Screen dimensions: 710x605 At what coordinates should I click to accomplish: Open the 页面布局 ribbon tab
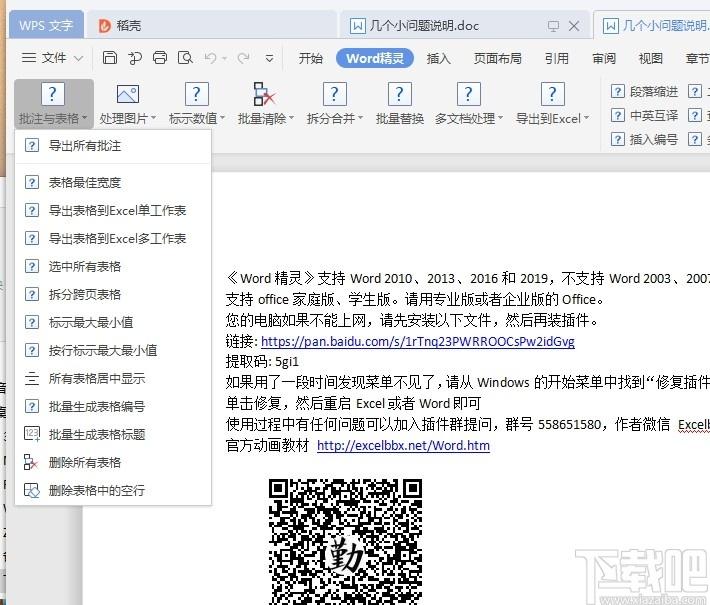coord(498,58)
